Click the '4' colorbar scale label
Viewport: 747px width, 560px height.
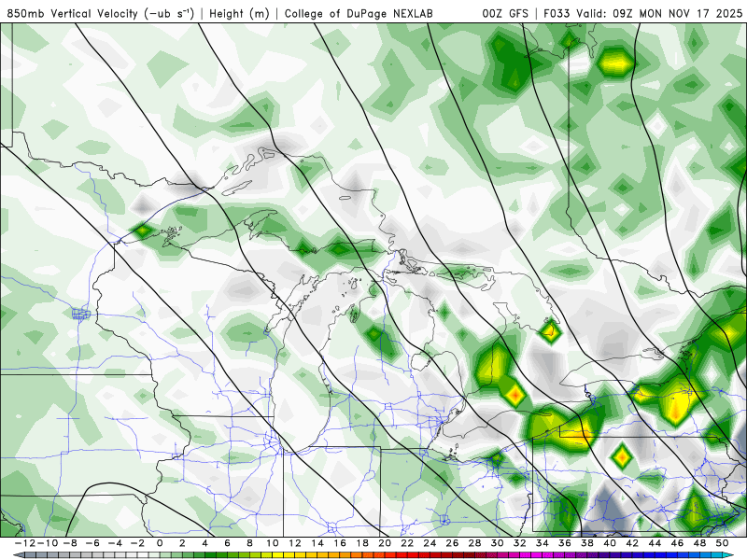204,543
